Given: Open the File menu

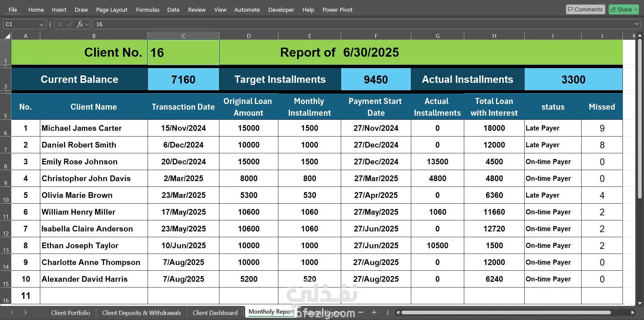Looking at the screenshot, I should (13, 10).
